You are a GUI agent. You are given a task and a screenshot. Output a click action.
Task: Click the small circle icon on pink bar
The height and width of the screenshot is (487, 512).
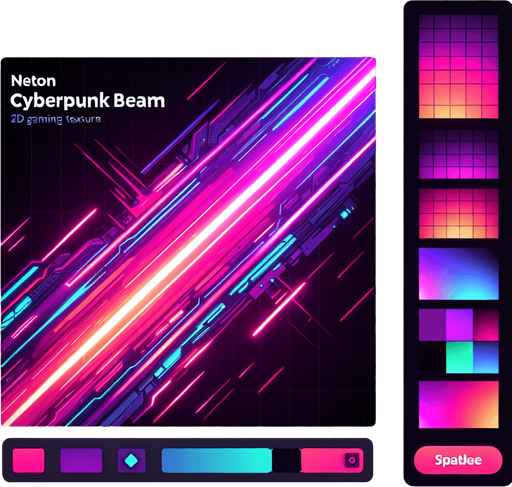tap(352, 460)
